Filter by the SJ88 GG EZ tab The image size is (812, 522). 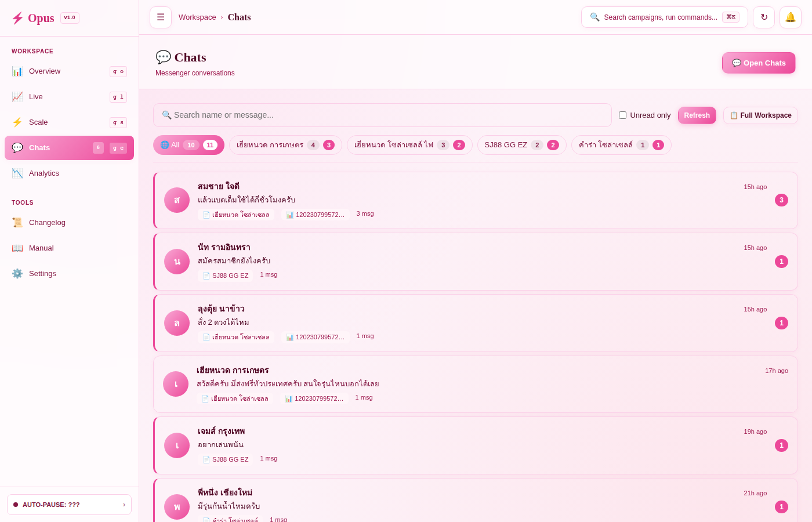pyautogui.click(x=521, y=145)
